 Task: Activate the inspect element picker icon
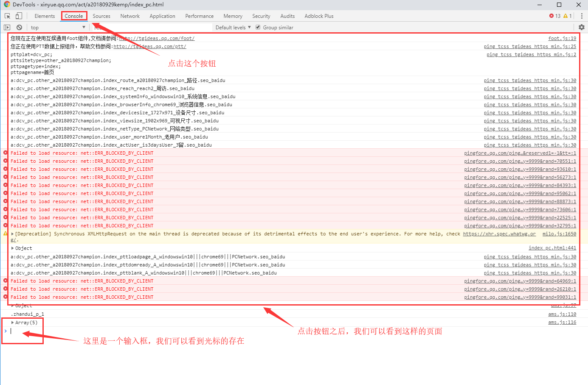(x=7, y=16)
